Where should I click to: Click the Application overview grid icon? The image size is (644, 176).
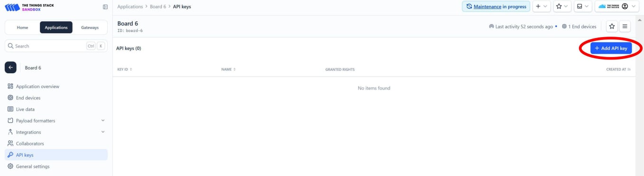coord(10,87)
